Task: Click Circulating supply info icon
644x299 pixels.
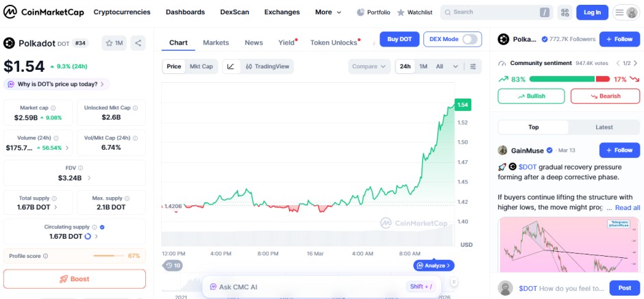Action: click(94, 227)
